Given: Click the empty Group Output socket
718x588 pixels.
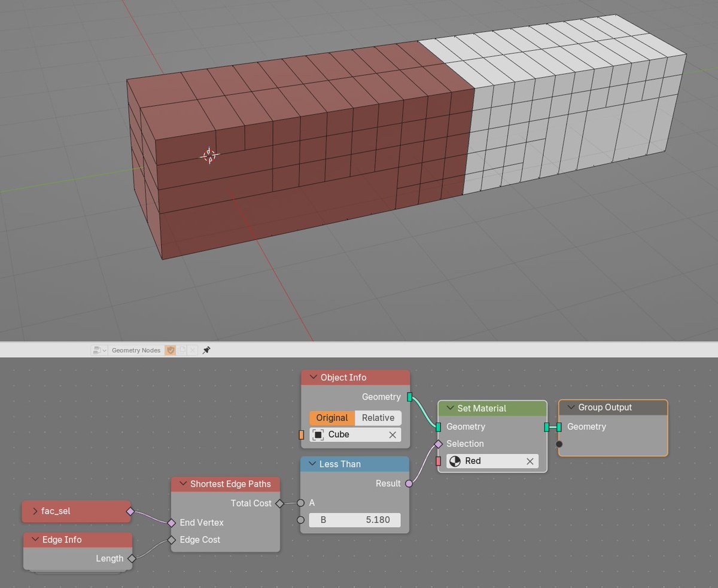Looking at the screenshot, I should click(559, 444).
